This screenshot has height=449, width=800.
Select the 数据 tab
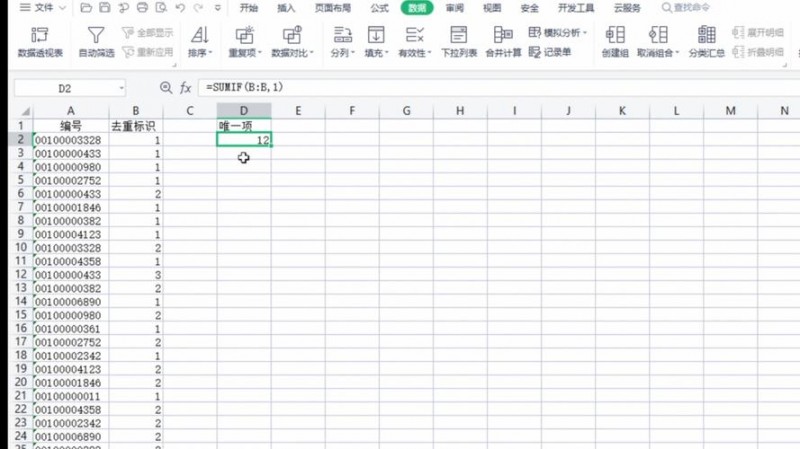click(417, 8)
